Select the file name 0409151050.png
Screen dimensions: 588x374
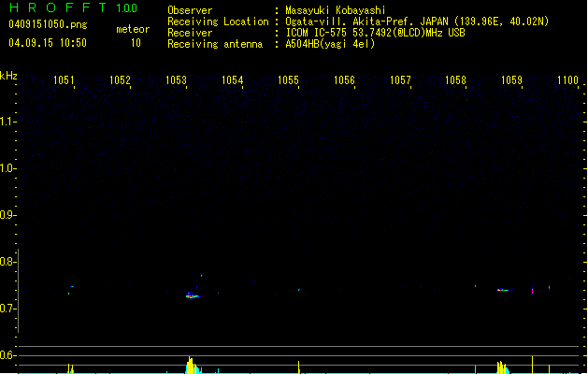tap(48, 24)
